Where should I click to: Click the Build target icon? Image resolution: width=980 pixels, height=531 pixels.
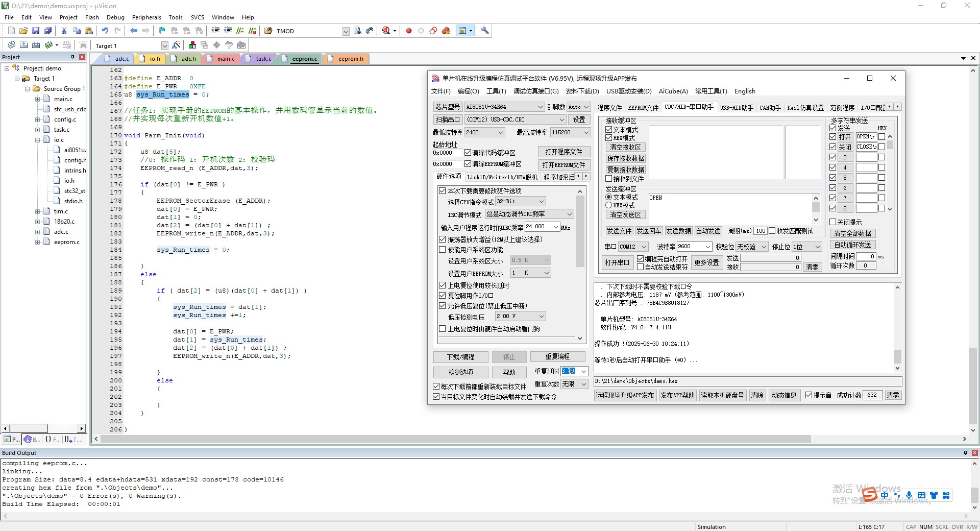[x=23, y=45]
